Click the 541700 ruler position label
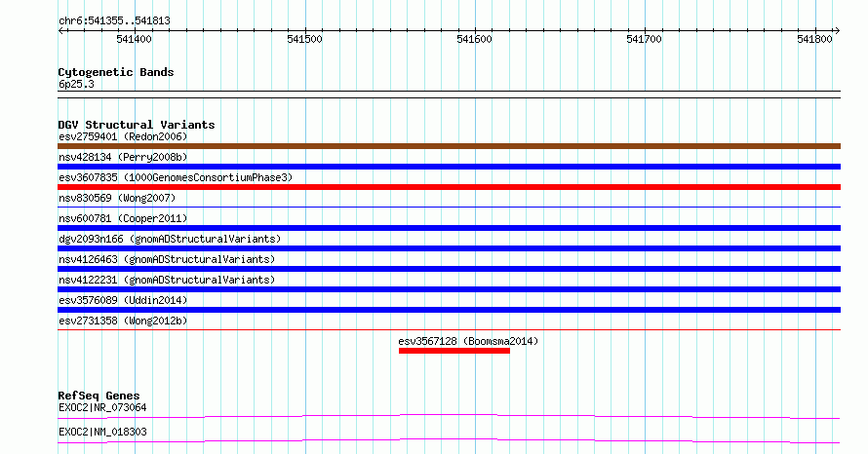868x454 pixels. coord(644,39)
